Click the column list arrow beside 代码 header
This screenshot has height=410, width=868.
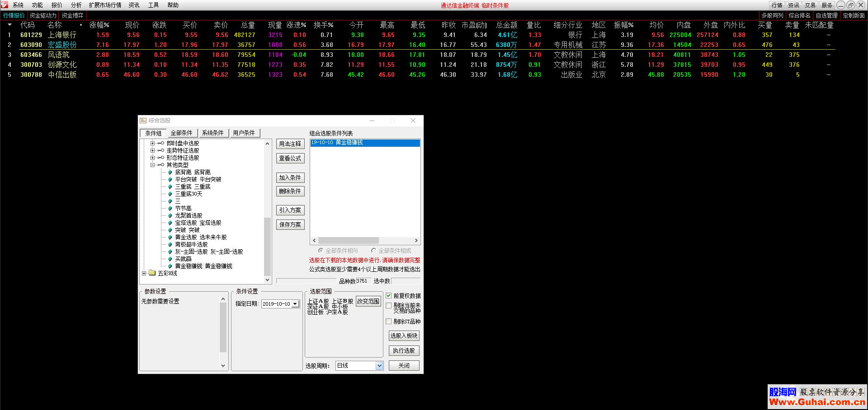pyautogui.click(x=9, y=25)
